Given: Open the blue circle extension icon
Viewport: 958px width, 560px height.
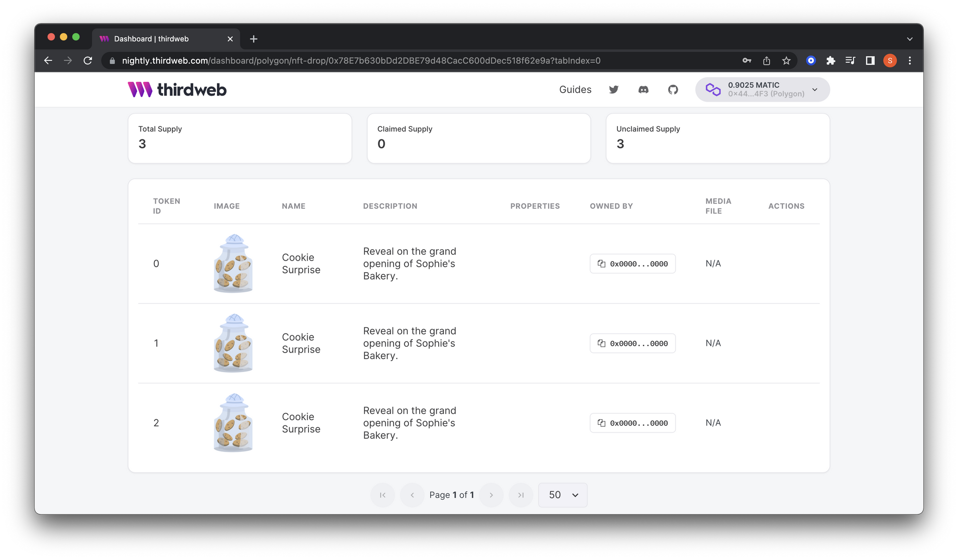Looking at the screenshot, I should pyautogui.click(x=811, y=60).
